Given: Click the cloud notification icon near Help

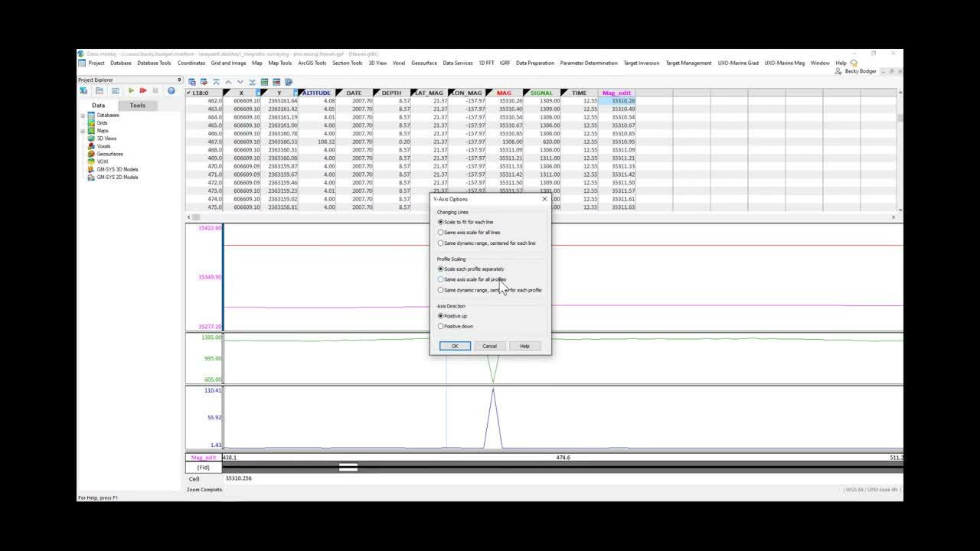Looking at the screenshot, I should [854, 63].
